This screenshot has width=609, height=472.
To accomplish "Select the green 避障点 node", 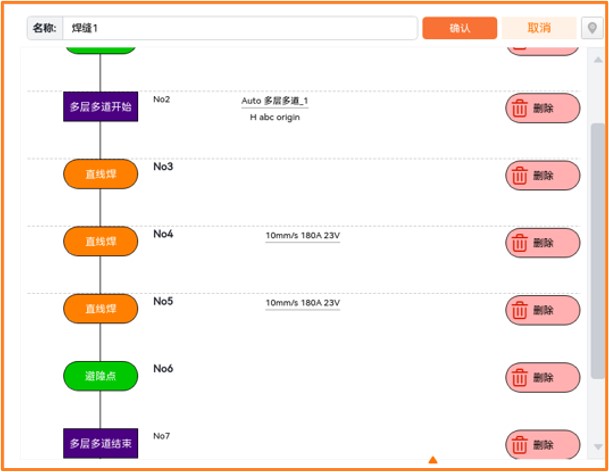I will point(101,376).
